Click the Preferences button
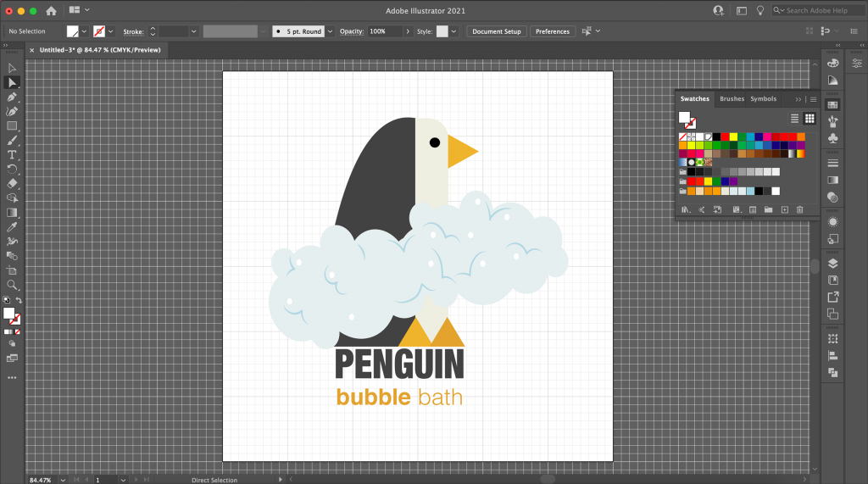Image resolution: width=868 pixels, height=484 pixels. [x=553, y=31]
